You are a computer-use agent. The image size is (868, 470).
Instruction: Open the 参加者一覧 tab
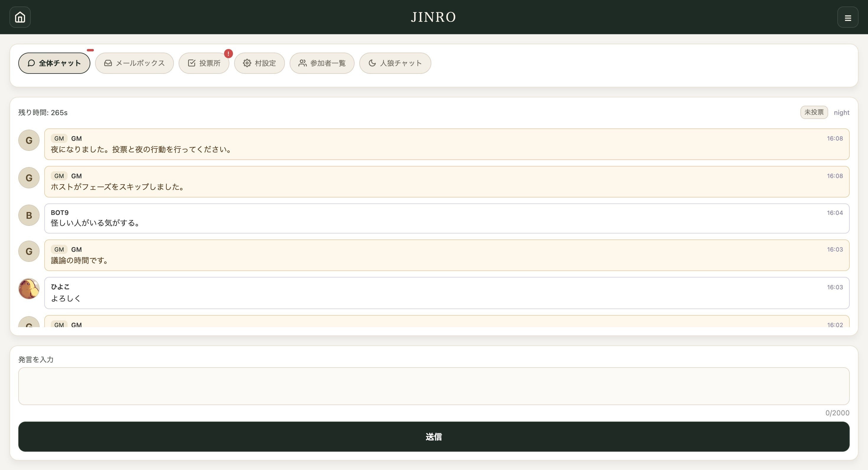[322, 63]
